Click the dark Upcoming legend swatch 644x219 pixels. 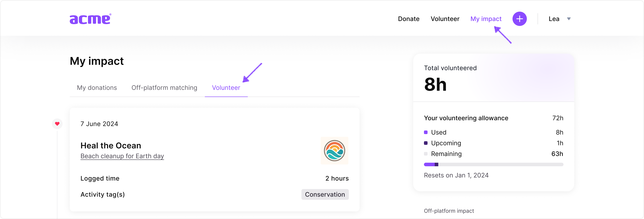click(426, 143)
